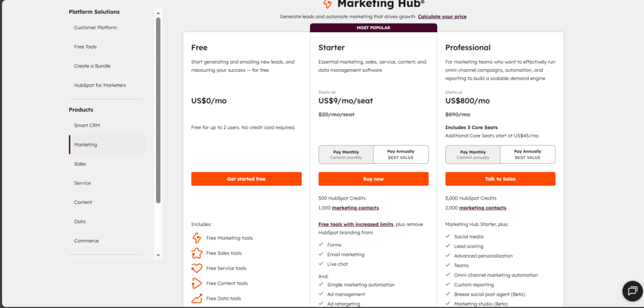Select Pay Monthly for Starter plan

(346, 154)
